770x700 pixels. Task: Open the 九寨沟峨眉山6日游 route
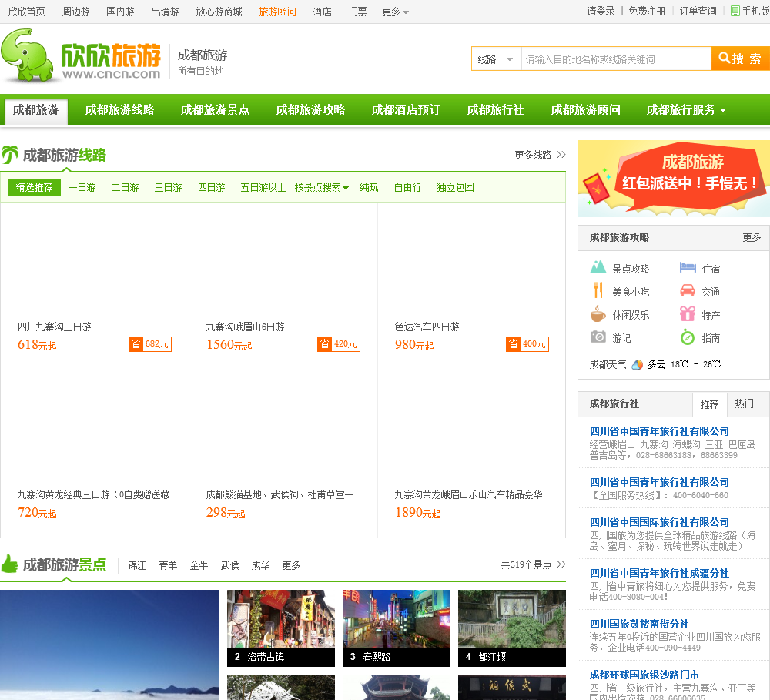(245, 327)
